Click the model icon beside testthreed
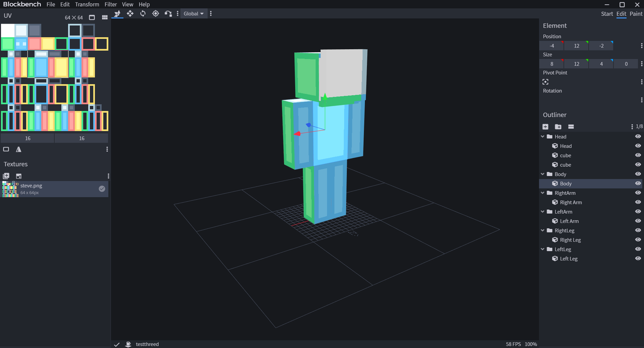Screen dimensions: 644x348 tap(128, 344)
